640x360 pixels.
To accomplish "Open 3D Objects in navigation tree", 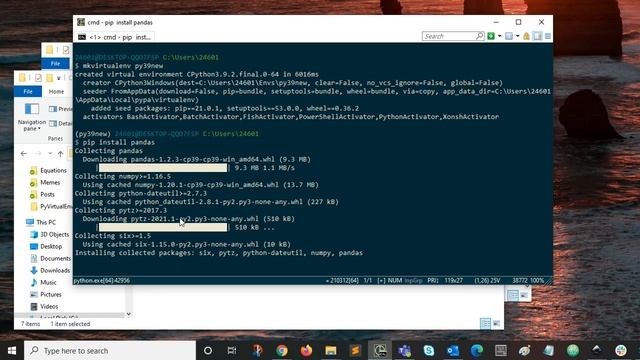I will [50, 234].
